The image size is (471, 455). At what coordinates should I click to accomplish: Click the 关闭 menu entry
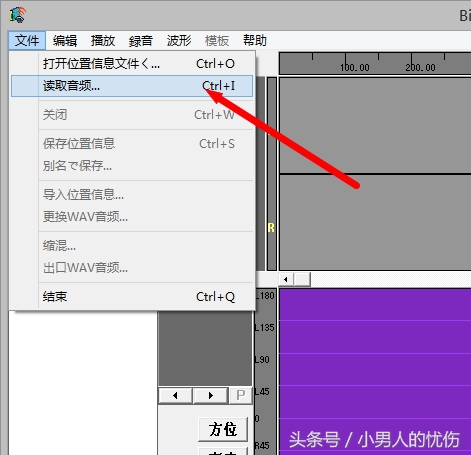pos(132,115)
